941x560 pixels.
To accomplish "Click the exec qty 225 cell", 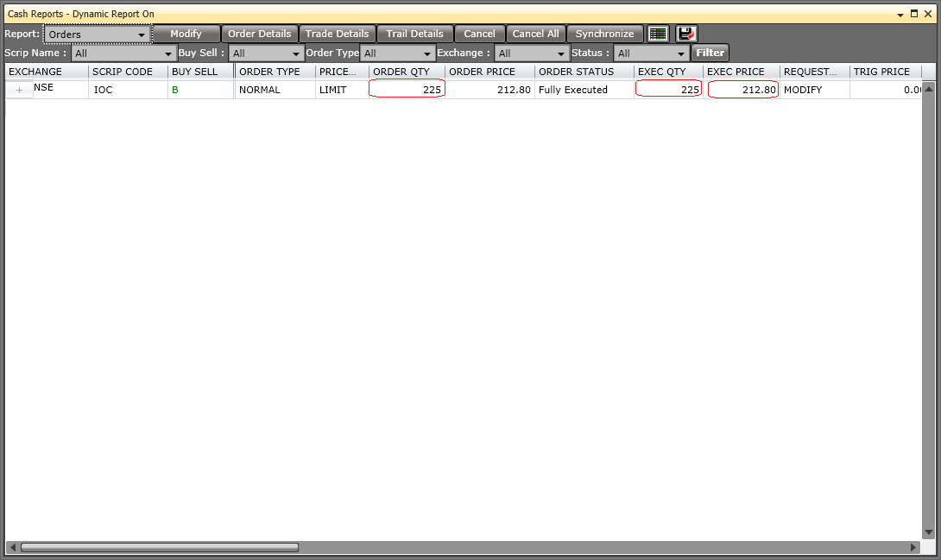I will (668, 90).
